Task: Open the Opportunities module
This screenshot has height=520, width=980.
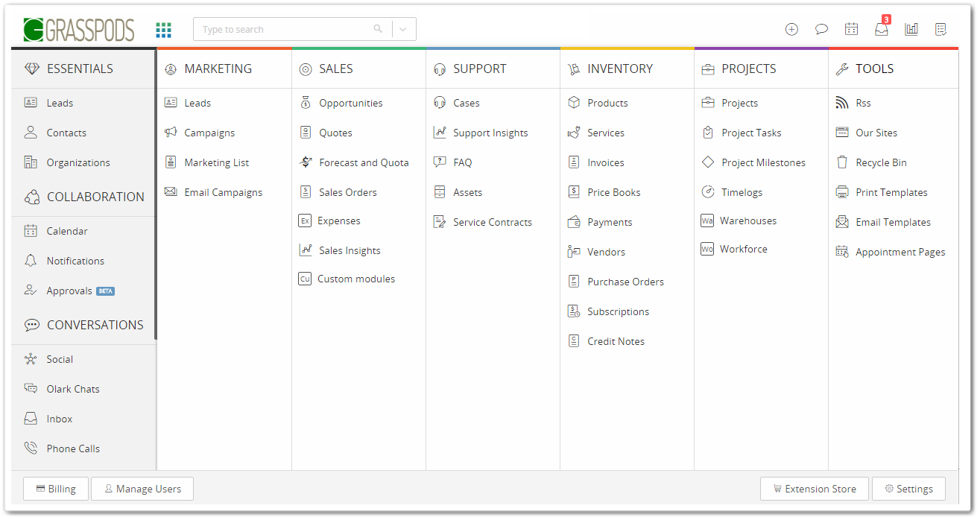Action: [350, 103]
